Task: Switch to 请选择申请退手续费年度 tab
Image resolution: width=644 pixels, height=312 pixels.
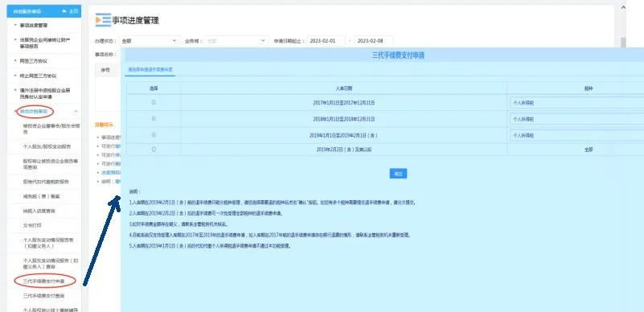Action: 150,70
